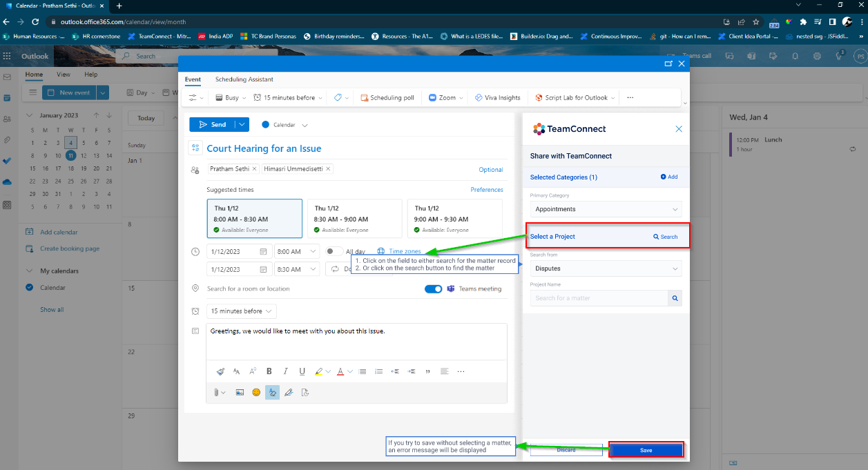Viewport: 868px width, 470px height.
Task: Open the Busy status dropdown
Action: (229, 97)
